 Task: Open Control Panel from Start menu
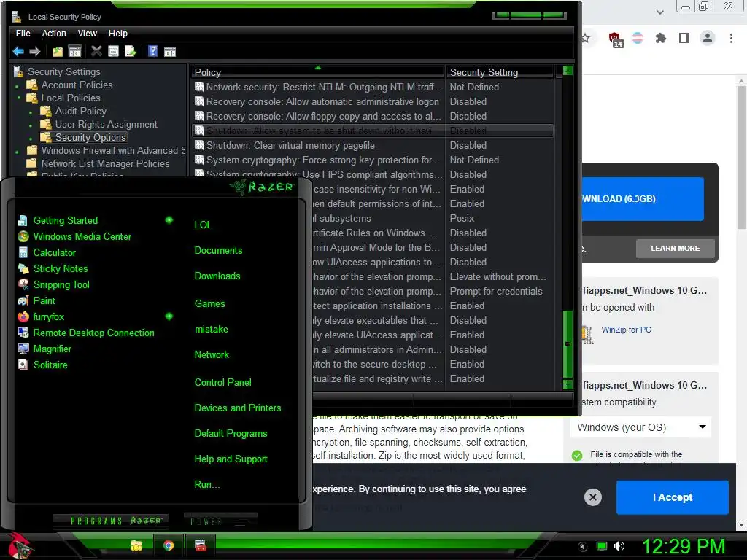(x=222, y=382)
